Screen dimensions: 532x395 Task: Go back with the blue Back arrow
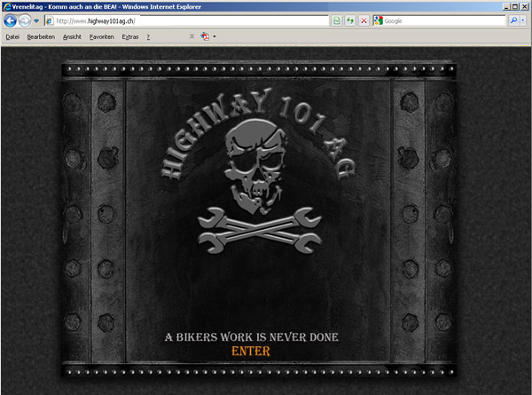10,21
